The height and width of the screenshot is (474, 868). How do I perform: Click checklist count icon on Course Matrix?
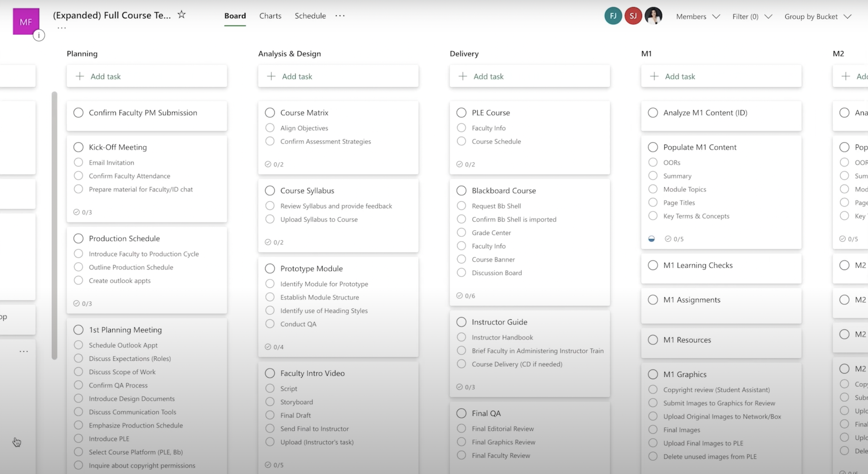268,164
